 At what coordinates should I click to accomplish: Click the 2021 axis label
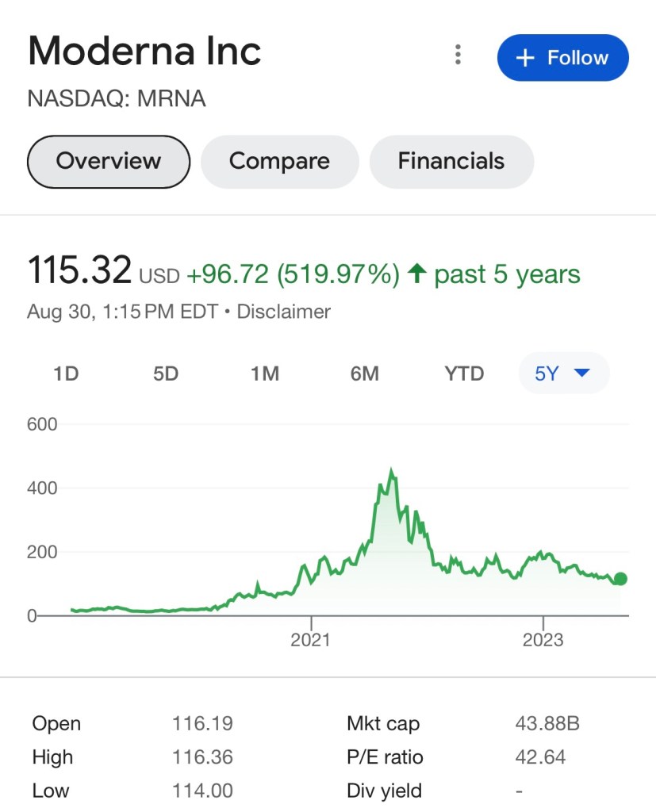(310, 639)
